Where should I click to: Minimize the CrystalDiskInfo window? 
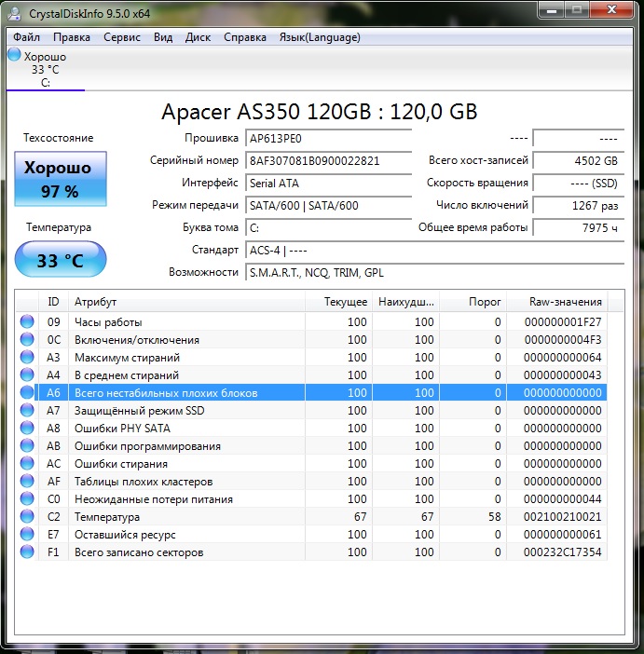(552, 10)
